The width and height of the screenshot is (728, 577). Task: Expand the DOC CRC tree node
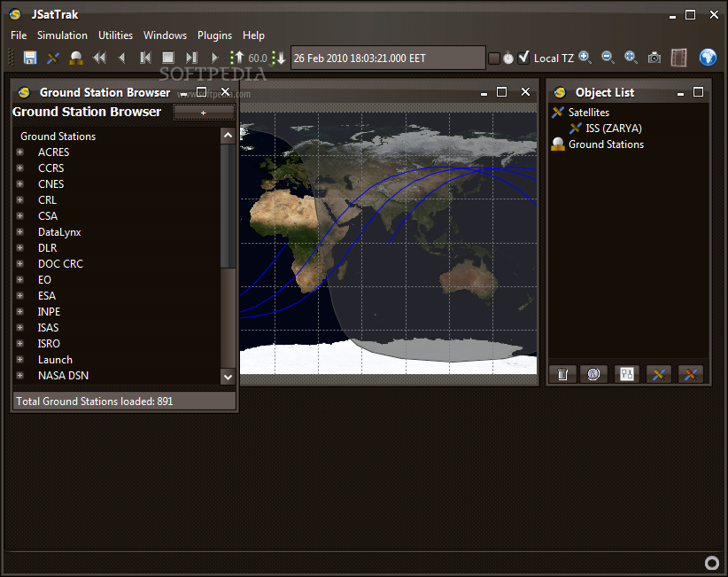coord(20,263)
